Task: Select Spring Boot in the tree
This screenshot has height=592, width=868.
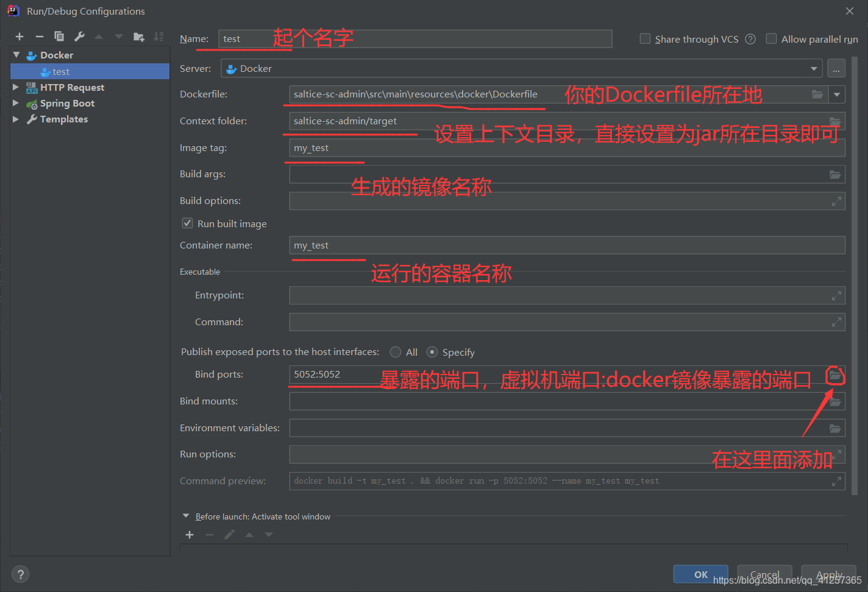Action: (x=67, y=103)
